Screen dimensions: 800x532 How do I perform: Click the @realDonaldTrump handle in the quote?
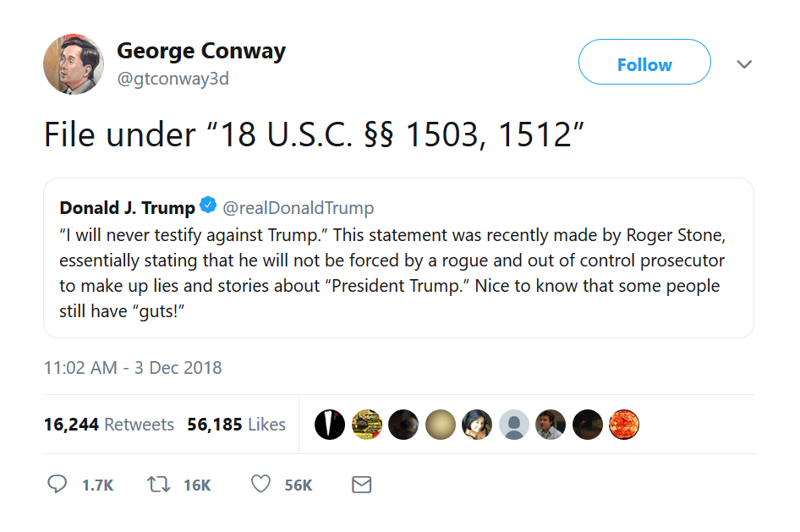click(x=298, y=207)
